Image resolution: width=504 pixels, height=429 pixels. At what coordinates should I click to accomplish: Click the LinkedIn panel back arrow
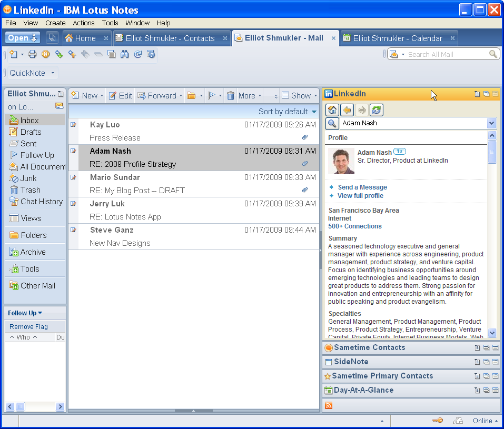(x=347, y=110)
